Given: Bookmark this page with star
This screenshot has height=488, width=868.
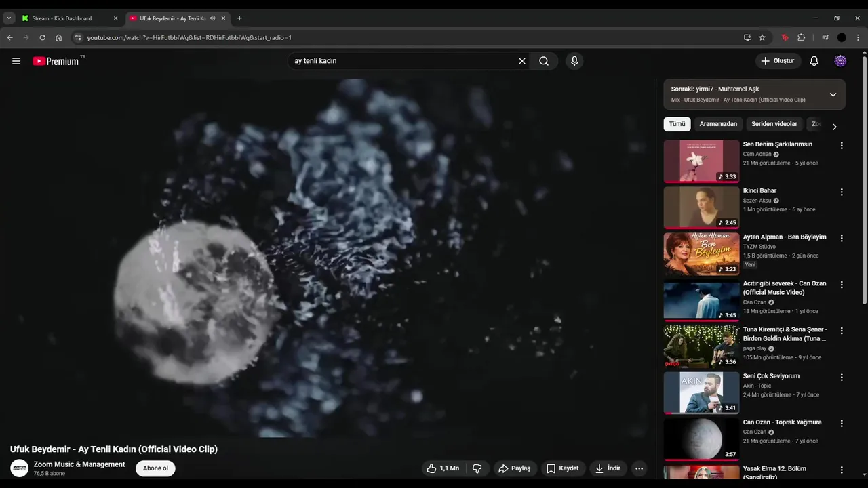Looking at the screenshot, I should coord(762,37).
